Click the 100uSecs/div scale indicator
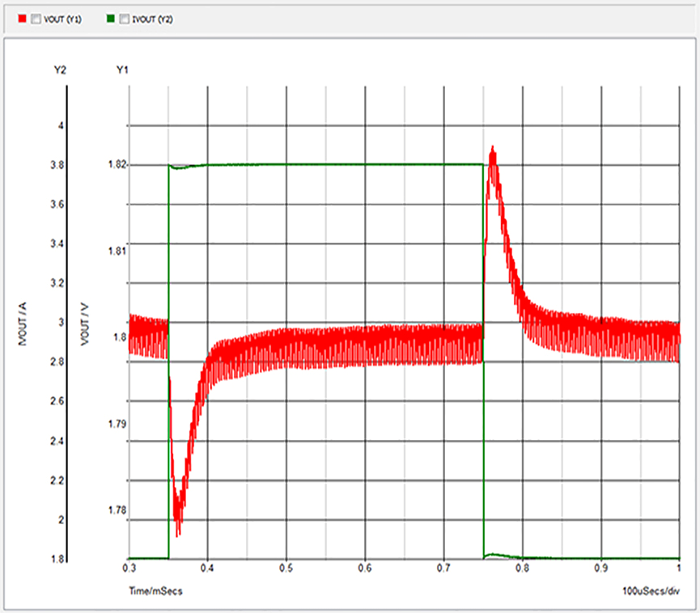This screenshot has height=613, width=700. click(x=652, y=590)
